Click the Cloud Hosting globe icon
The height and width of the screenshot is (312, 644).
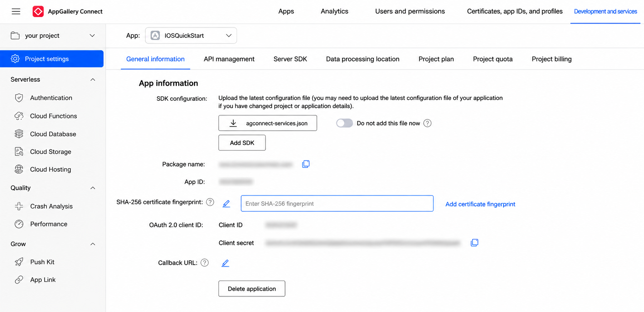[x=19, y=169]
